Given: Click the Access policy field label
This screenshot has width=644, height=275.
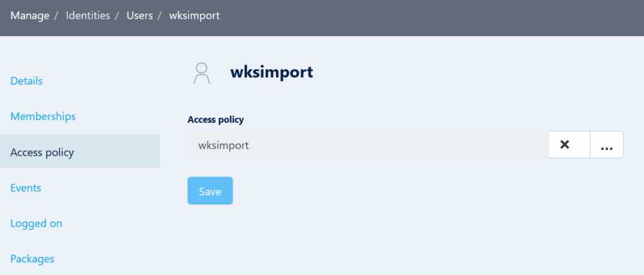Looking at the screenshot, I should 216,119.
